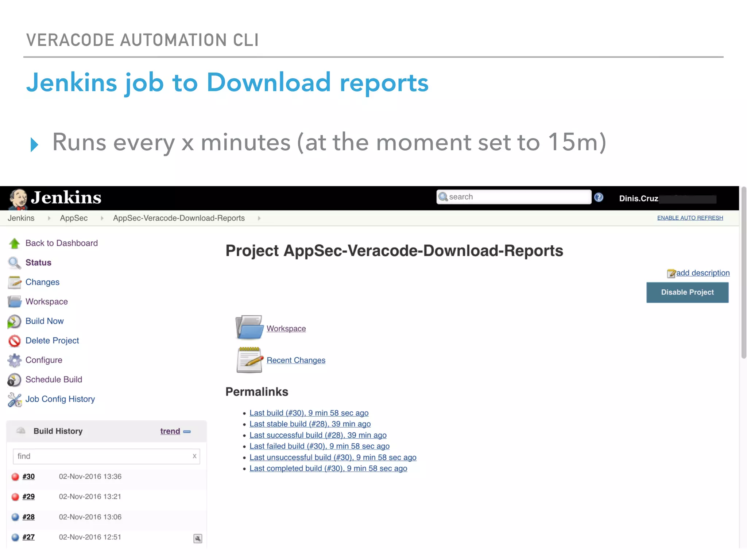The width and height of the screenshot is (747, 560).
Task: Click the Job Config History tools icon
Action: pyautogui.click(x=15, y=399)
